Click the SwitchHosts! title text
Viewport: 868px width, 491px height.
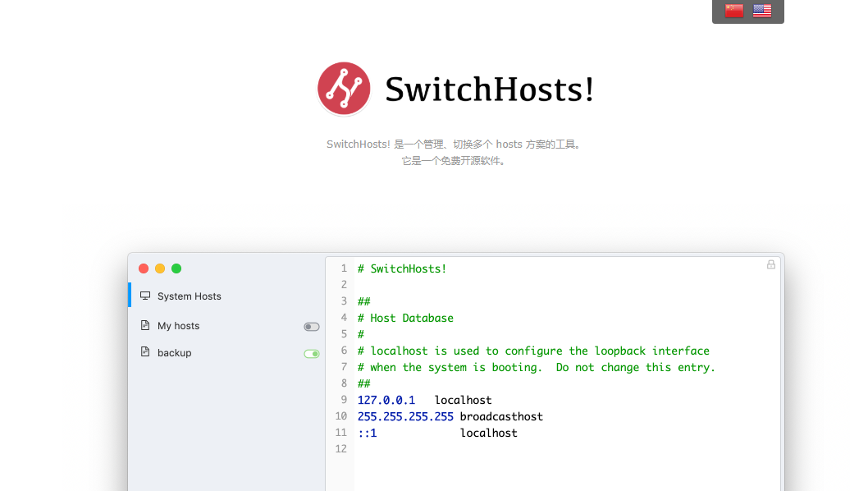(x=489, y=89)
